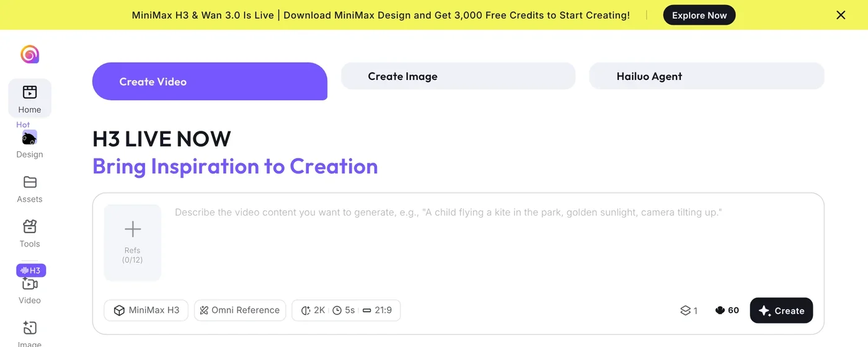Image resolution: width=868 pixels, height=347 pixels.
Task: Open Design in the sidebar
Action: 30,144
